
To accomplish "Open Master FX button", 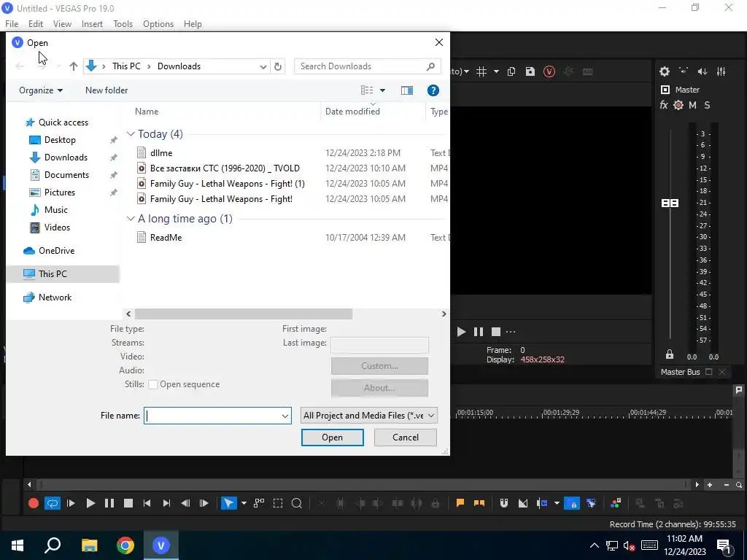I will coord(664,105).
